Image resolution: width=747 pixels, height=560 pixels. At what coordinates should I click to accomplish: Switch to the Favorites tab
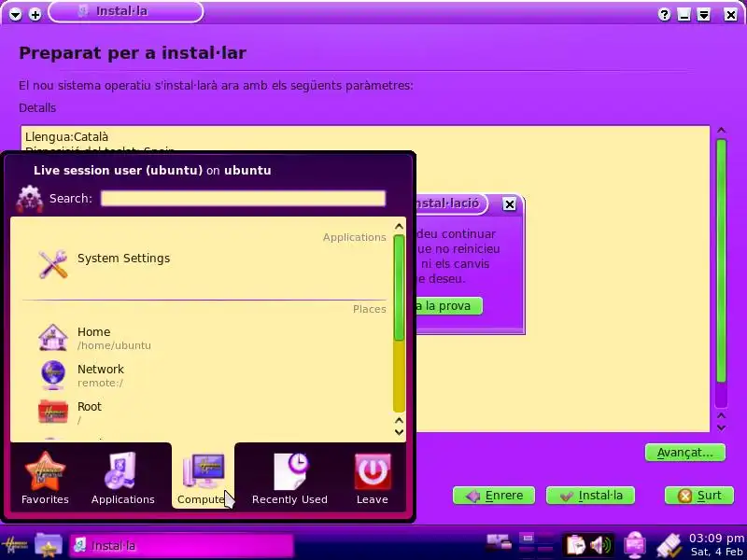click(x=45, y=478)
